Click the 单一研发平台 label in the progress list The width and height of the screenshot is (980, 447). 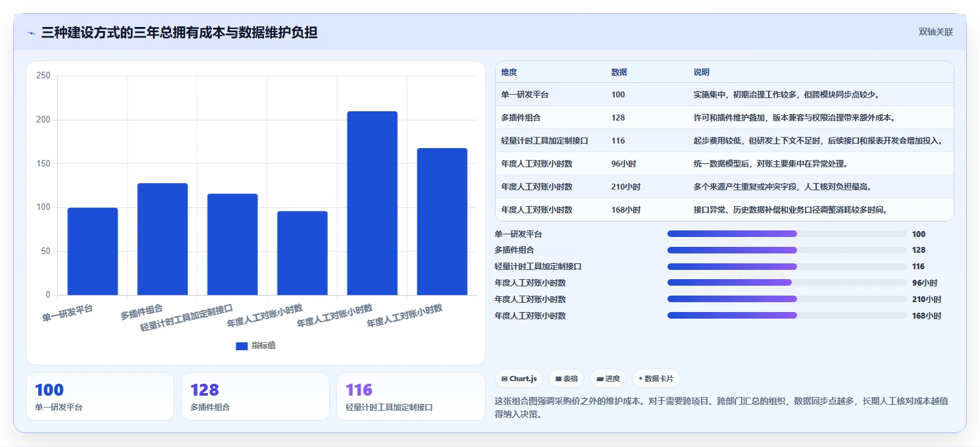pos(519,234)
